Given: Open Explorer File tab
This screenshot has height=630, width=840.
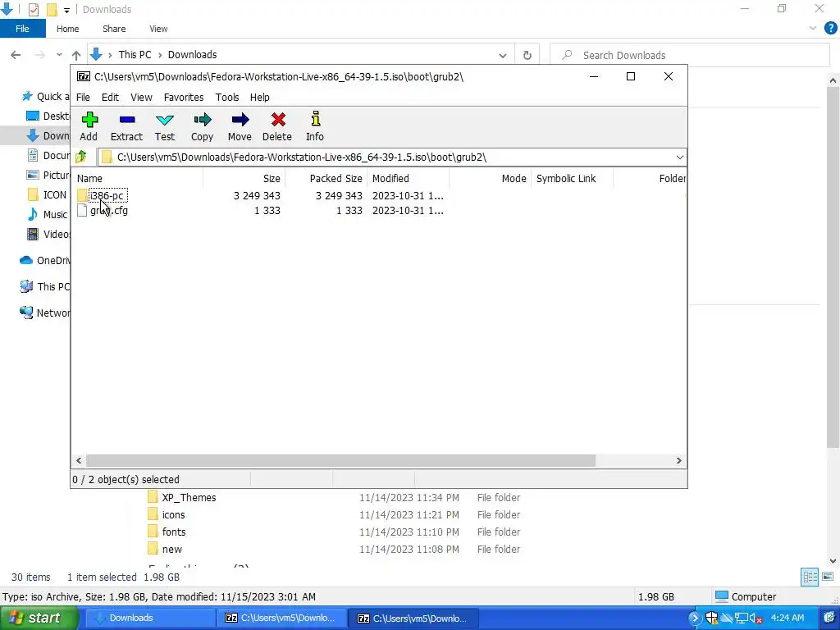Looking at the screenshot, I should [x=22, y=29].
